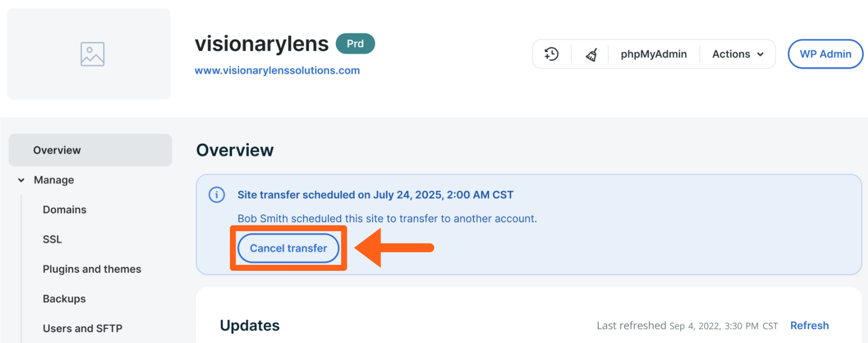Click the site image placeholder thumbnail
This screenshot has height=343, width=868.
point(92,54)
